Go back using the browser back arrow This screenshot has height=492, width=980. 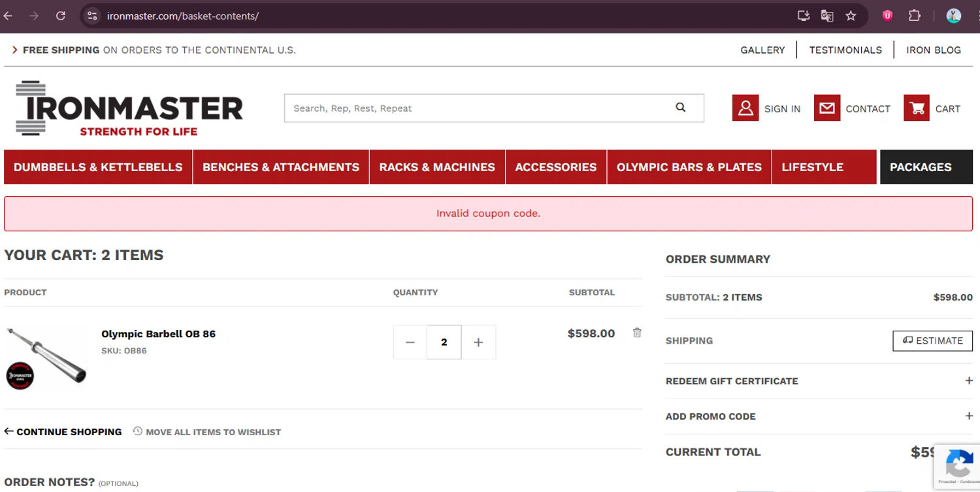8,16
